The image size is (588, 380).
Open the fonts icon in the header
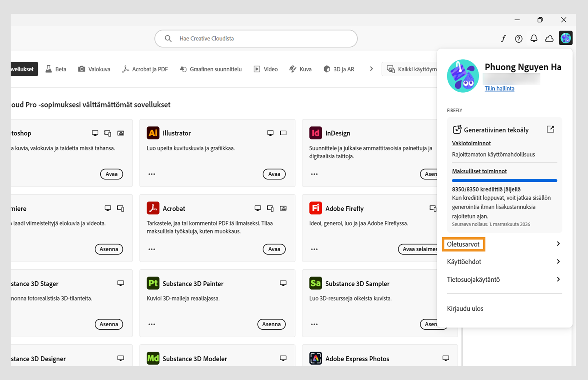[x=503, y=39]
